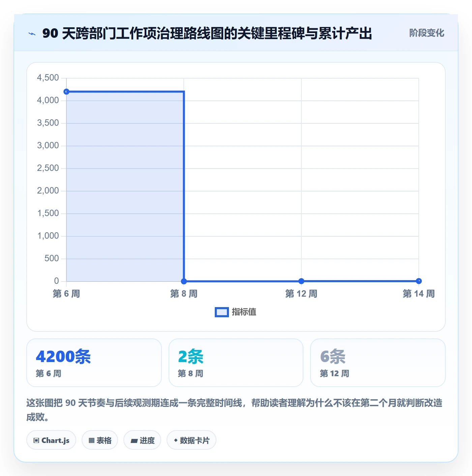This screenshot has width=472, height=476.
Task: Open the 2条 stat card
Action: click(x=236, y=363)
